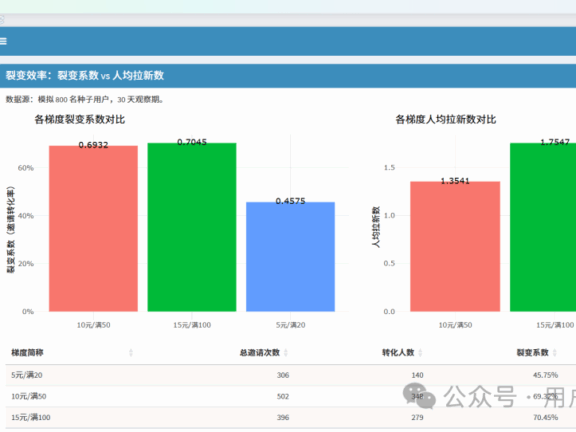
Task: Click invitation count 502 cell
Action: coord(283,396)
